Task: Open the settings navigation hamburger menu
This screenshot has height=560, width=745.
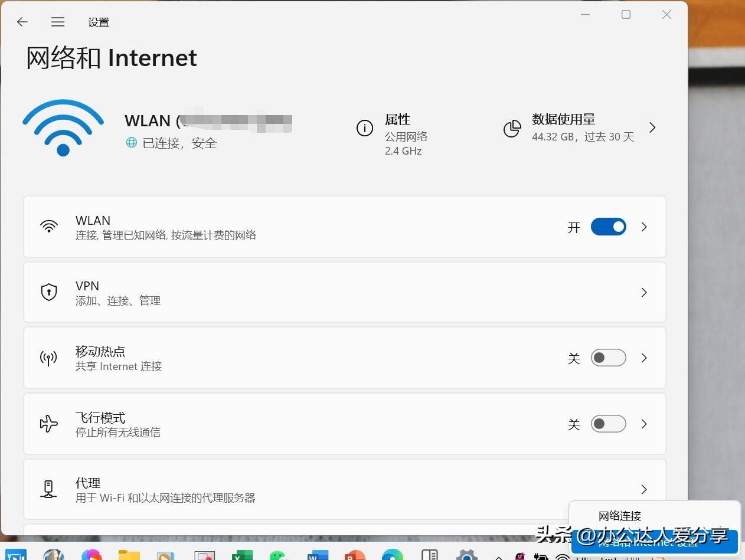Action: pos(57,22)
